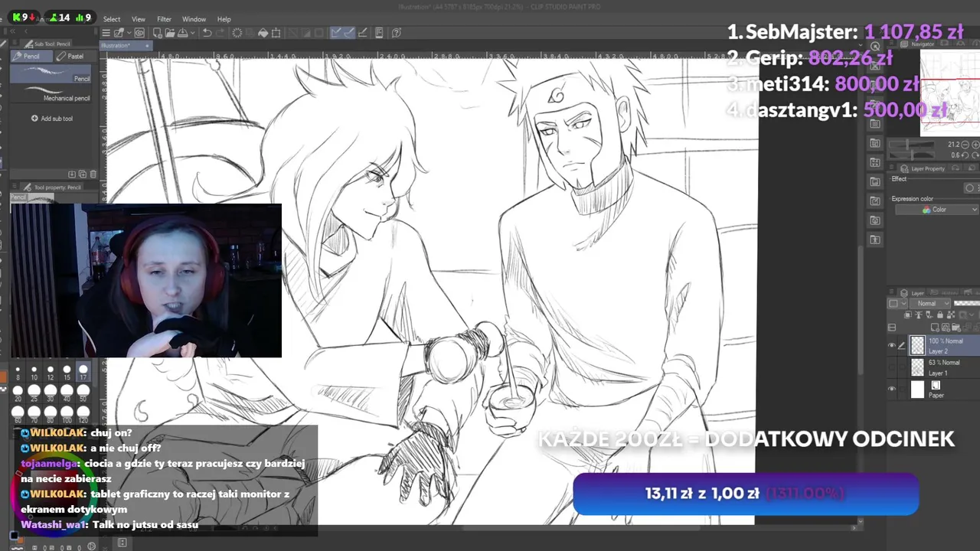Select brush size 12 preset
The height and width of the screenshot is (551, 980).
(51, 373)
